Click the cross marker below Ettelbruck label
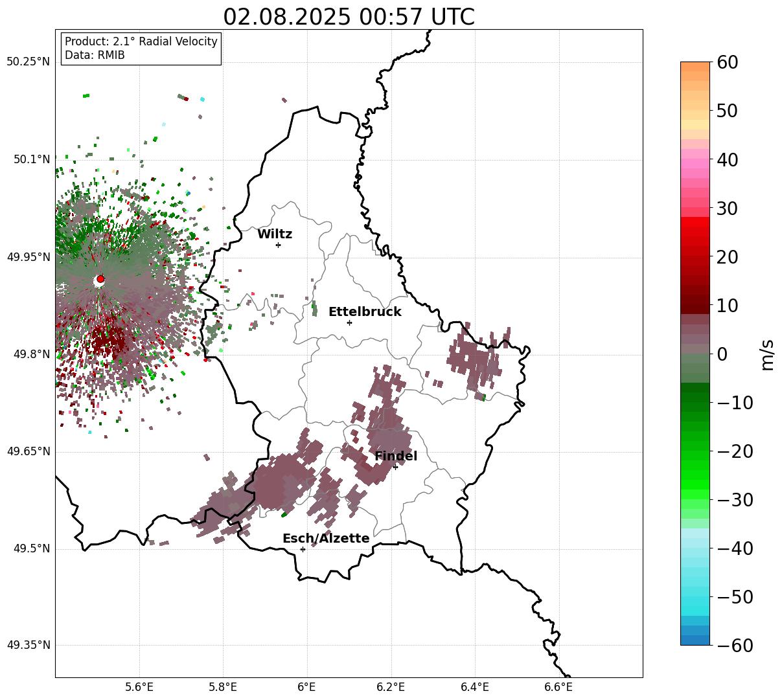 [x=349, y=322]
